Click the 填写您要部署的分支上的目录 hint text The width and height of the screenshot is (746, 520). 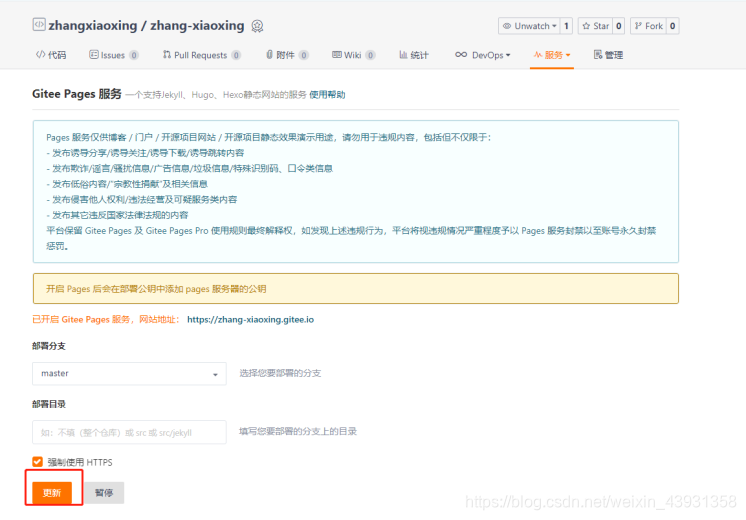(298, 431)
